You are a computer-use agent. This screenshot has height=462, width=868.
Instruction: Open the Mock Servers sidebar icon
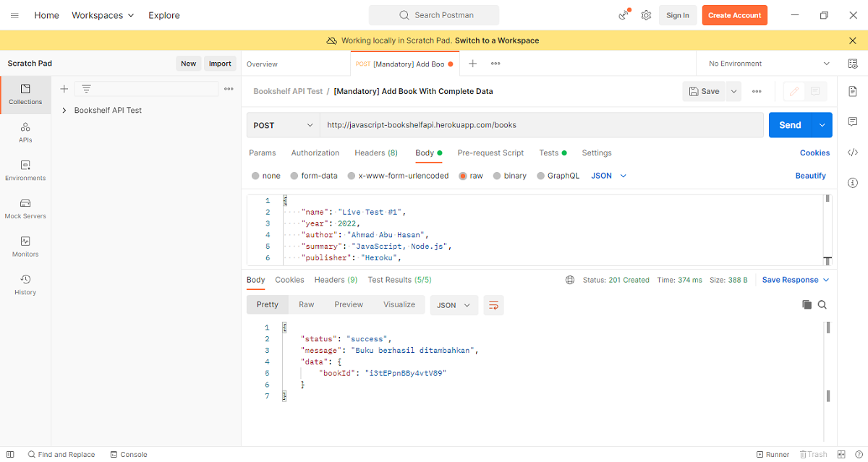(25, 208)
